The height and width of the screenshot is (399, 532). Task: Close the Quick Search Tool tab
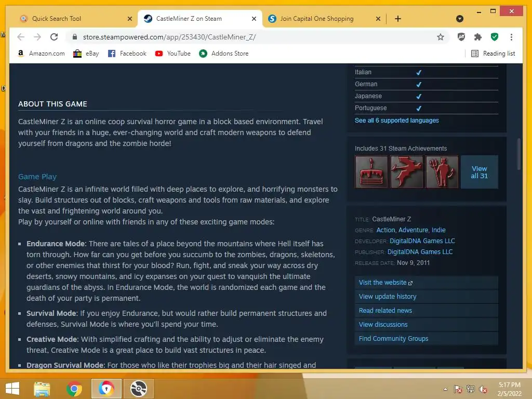pyautogui.click(x=129, y=19)
